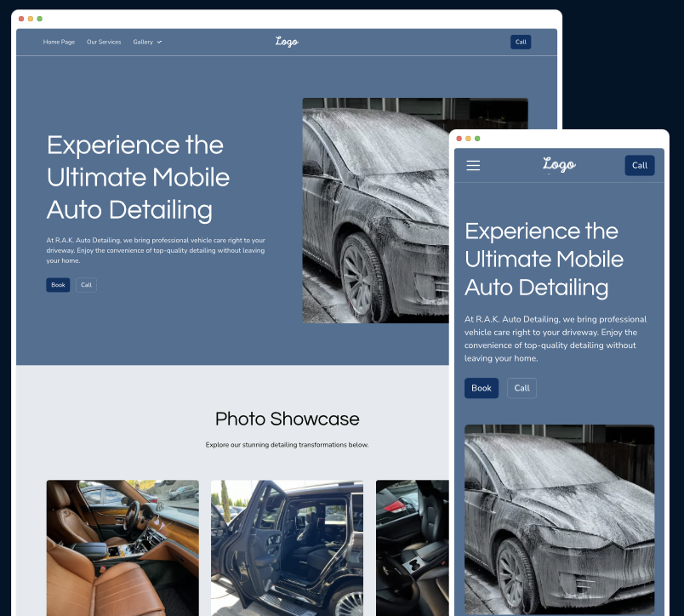Click Book button in desktop hero section

coord(58,285)
